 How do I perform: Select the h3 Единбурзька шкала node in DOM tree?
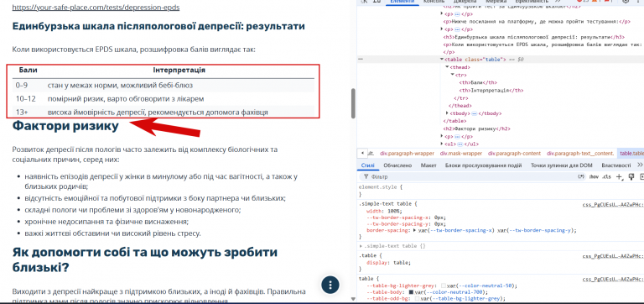533,37
